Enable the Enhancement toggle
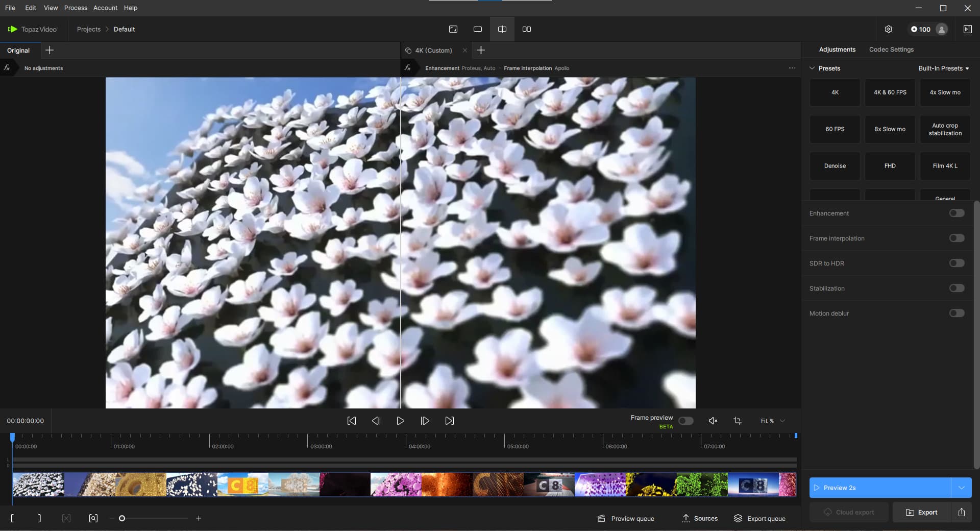 click(x=957, y=213)
